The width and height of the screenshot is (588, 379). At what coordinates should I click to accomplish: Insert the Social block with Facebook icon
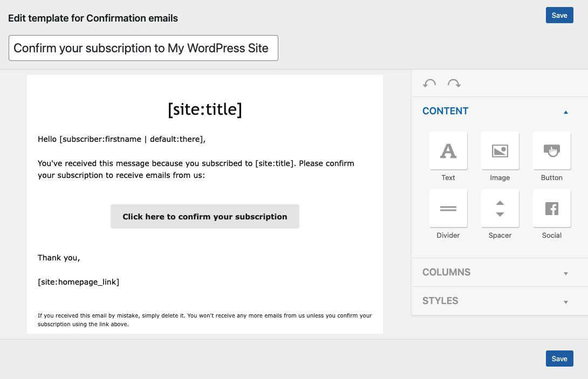pyautogui.click(x=551, y=208)
